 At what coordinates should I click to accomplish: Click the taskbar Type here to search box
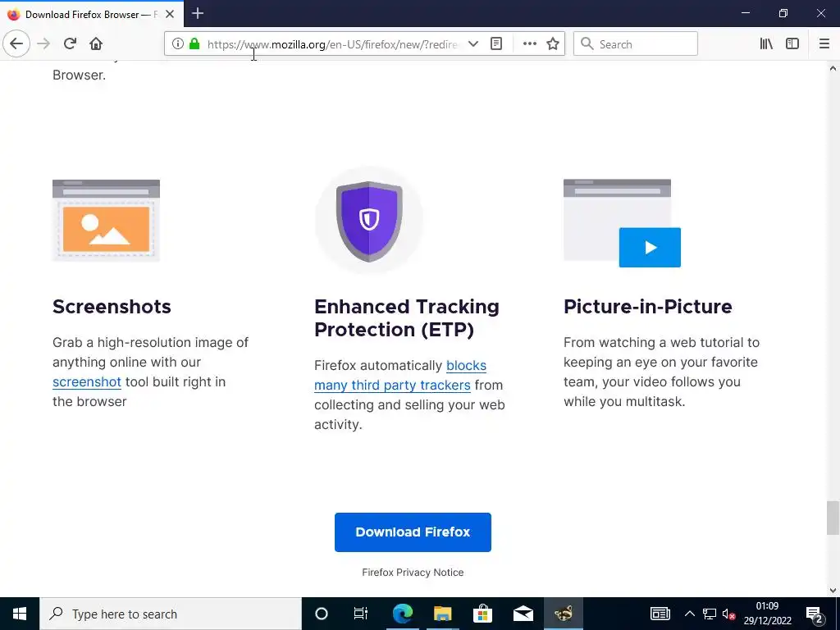point(171,614)
